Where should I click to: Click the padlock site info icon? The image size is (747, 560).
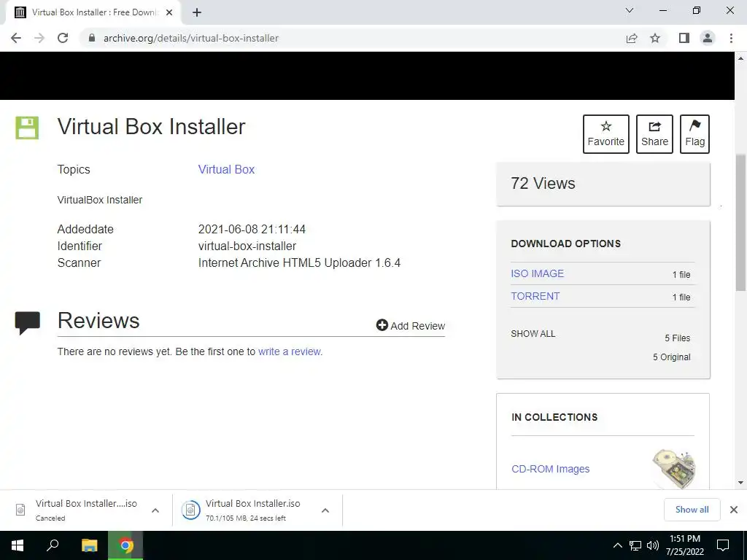coord(91,38)
